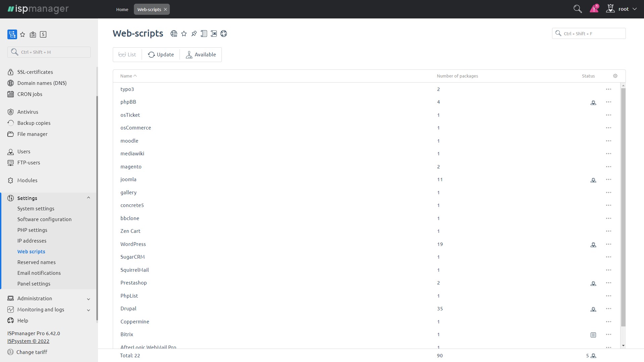Open SSL-certificates in sidebar
644x362 pixels.
(x=35, y=72)
